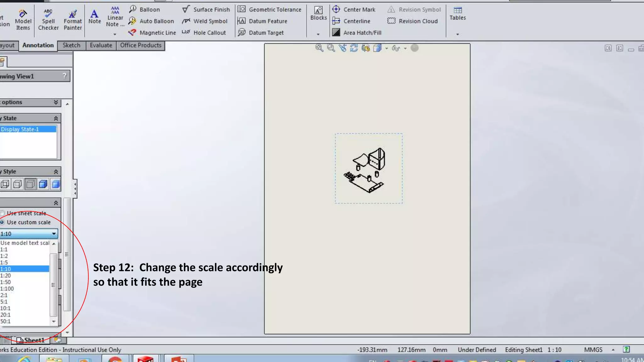
Task: Open Geometric Tolerance tool
Action: point(269,9)
